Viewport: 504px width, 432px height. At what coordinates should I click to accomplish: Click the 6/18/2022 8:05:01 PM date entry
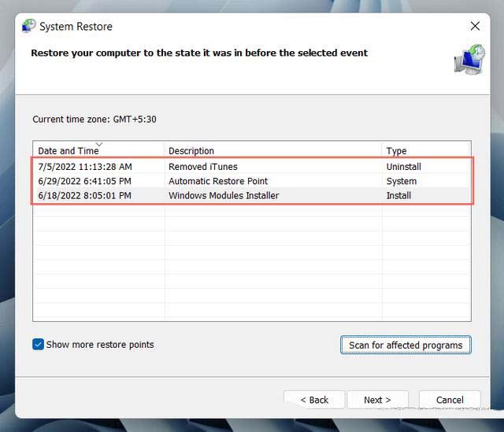click(x=84, y=195)
